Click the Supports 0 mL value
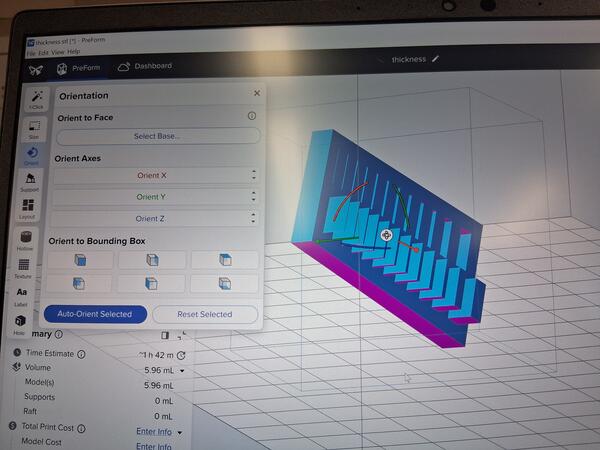600x450 pixels. click(x=164, y=401)
